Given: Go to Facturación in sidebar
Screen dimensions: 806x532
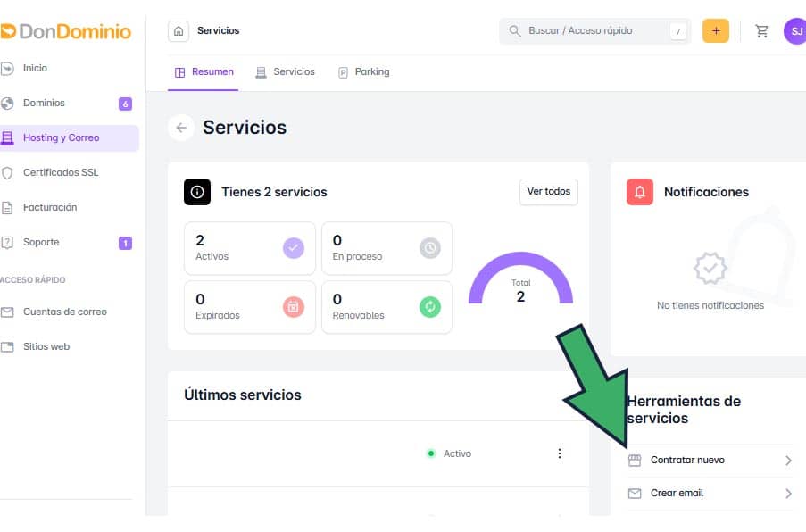Looking at the screenshot, I should (50, 207).
